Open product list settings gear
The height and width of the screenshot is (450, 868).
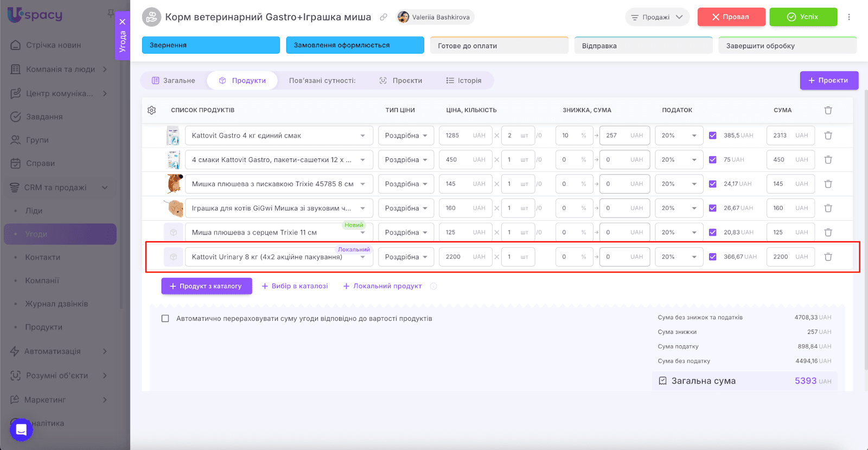152,110
